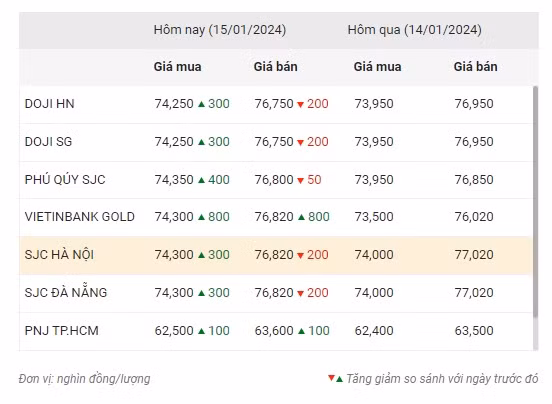
Task: Click the SJC HÀ NỘI down-arrow 200
Action: (x=313, y=255)
